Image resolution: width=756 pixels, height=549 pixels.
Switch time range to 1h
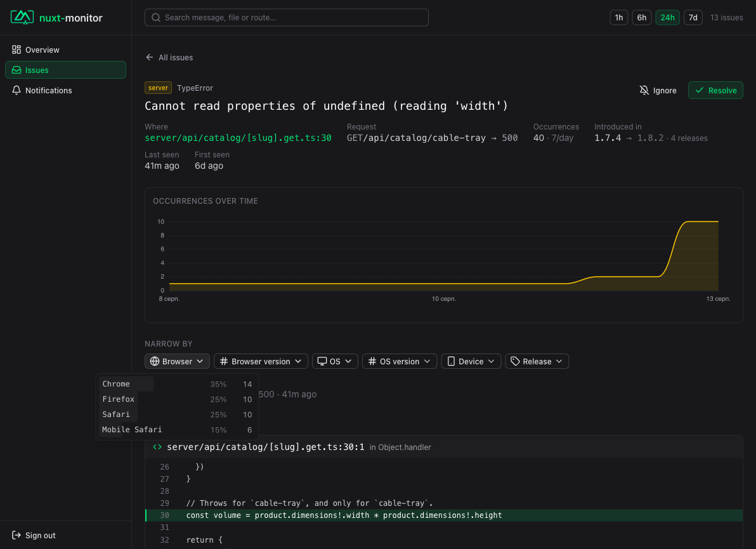pos(618,17)
